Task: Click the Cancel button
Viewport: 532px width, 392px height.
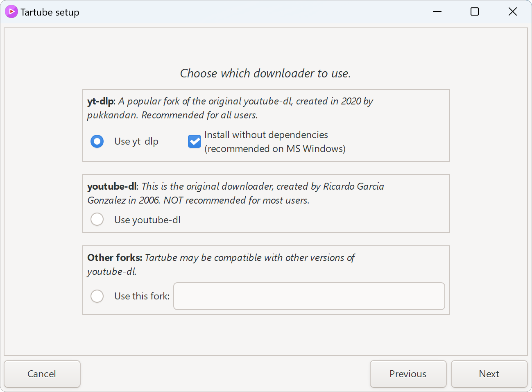Action: pos(42,374)
